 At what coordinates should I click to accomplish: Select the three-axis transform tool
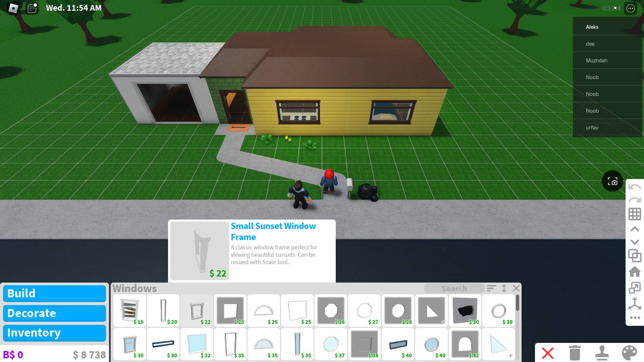(x=635, y=304)
